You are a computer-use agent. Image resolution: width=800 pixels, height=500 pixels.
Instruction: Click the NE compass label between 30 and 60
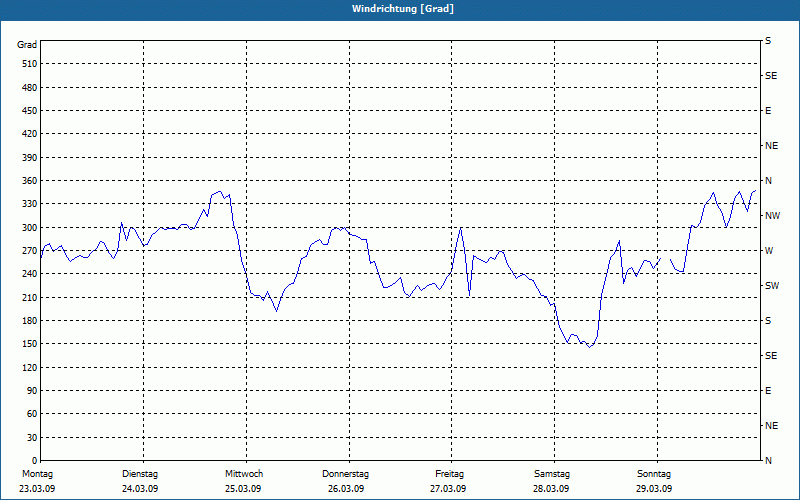click(x=771, y=426)
